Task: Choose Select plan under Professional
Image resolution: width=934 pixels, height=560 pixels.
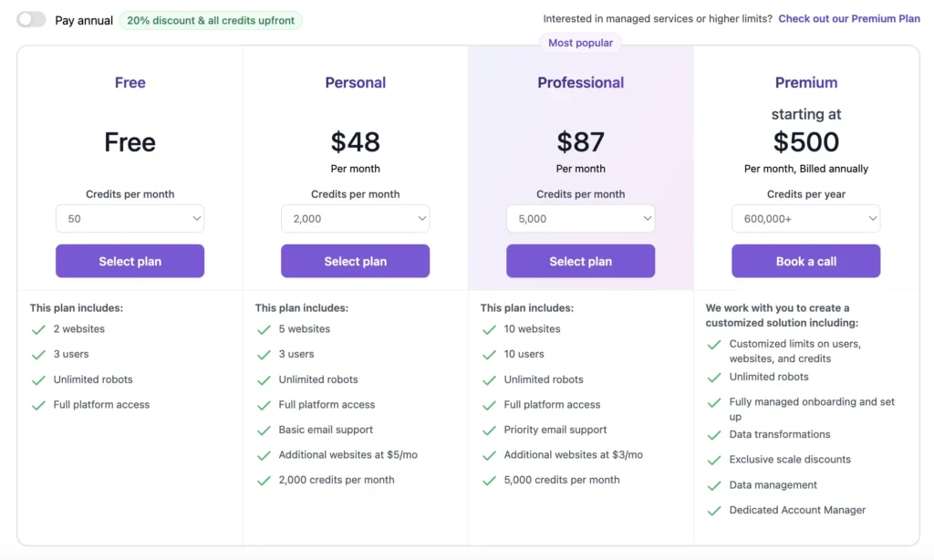Action: coord(580,261)
